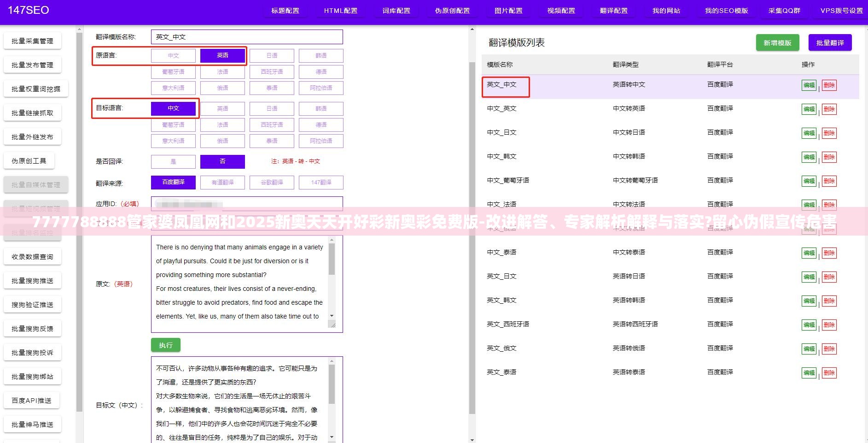868x443 pixels.
Task: Choose 否 for 是否回译
Action: coord(222,162)
